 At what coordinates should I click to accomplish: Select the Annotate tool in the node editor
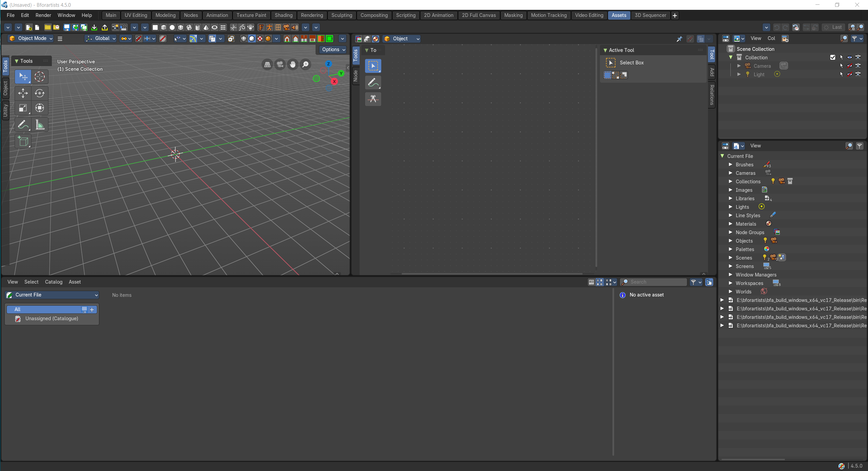click(373, 82)
